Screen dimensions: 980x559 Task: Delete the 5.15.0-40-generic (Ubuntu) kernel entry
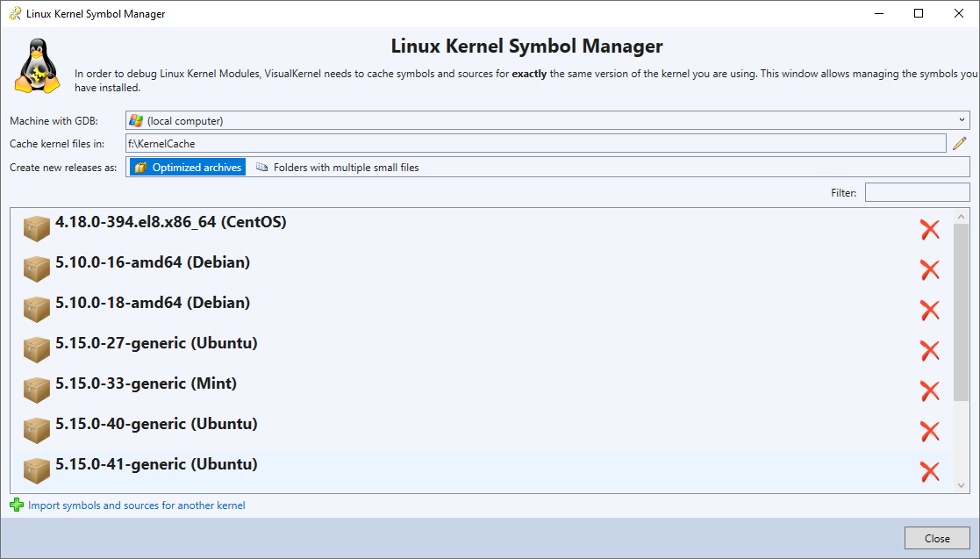pos(930,432)
